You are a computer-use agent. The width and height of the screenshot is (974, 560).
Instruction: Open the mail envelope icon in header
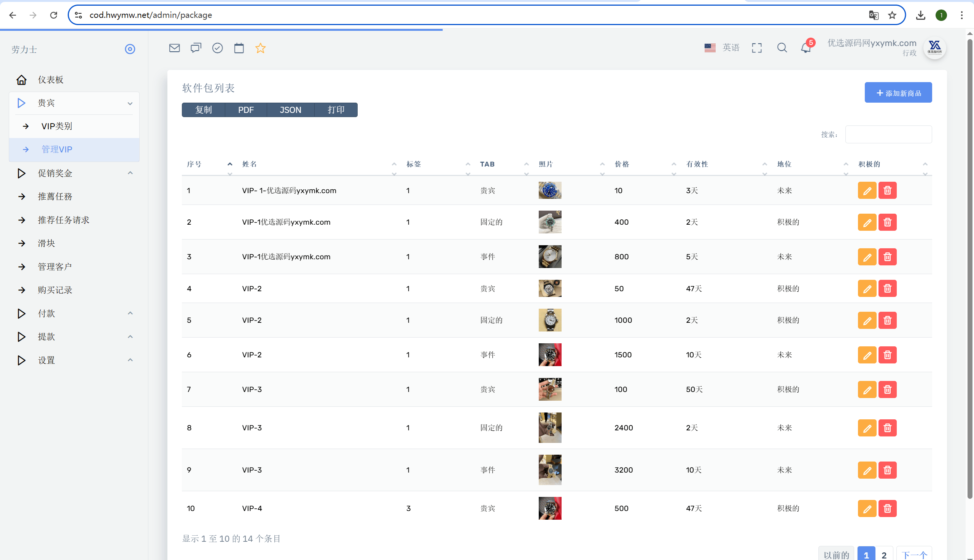point(174,48)
